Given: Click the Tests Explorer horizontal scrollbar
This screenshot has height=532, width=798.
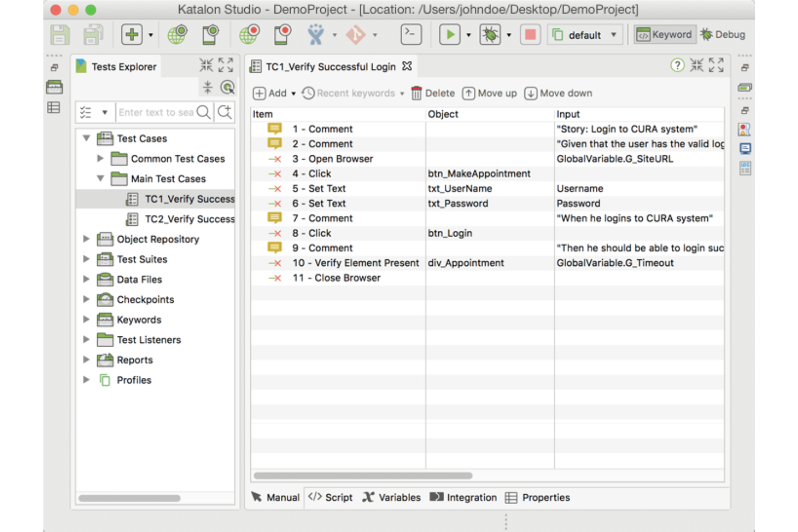Looking at the screenshot, I should point(129,498).
